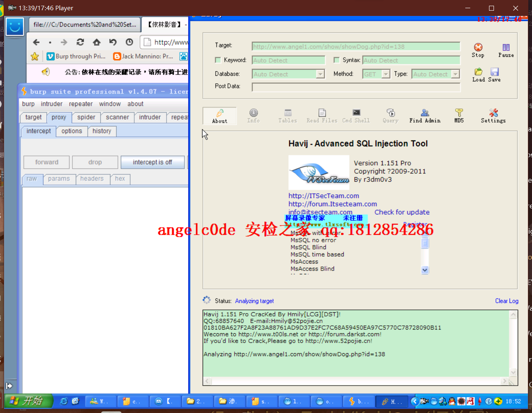Image resolution: width=532 pixels, height=413 pixels.
Task: Select the Jack Mannino bookmark
Action: click(143, 56)
